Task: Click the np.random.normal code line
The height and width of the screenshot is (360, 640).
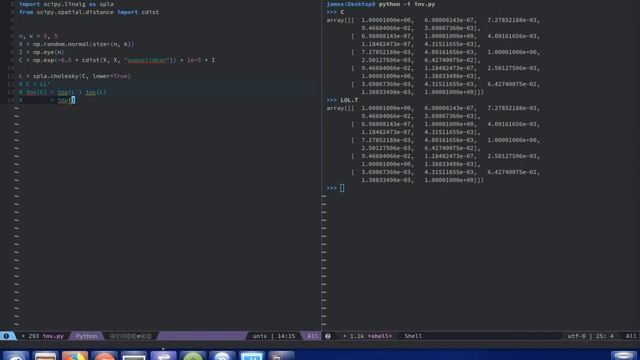Action: pyautogui.click(x=76, y=44)
